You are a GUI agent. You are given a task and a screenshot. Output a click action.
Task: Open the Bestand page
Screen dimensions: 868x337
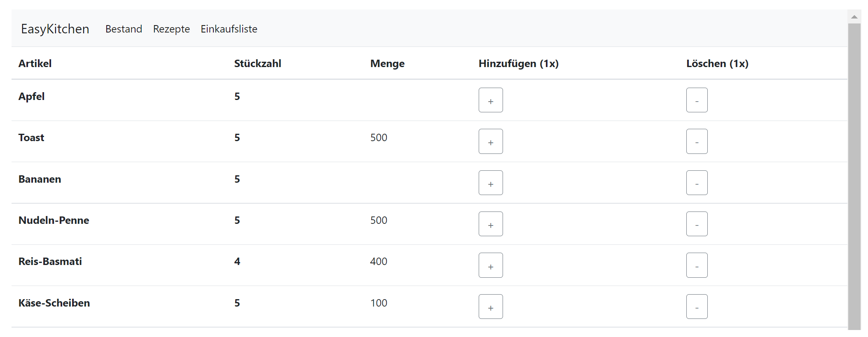pyautogui.click(x=124, y=29)
